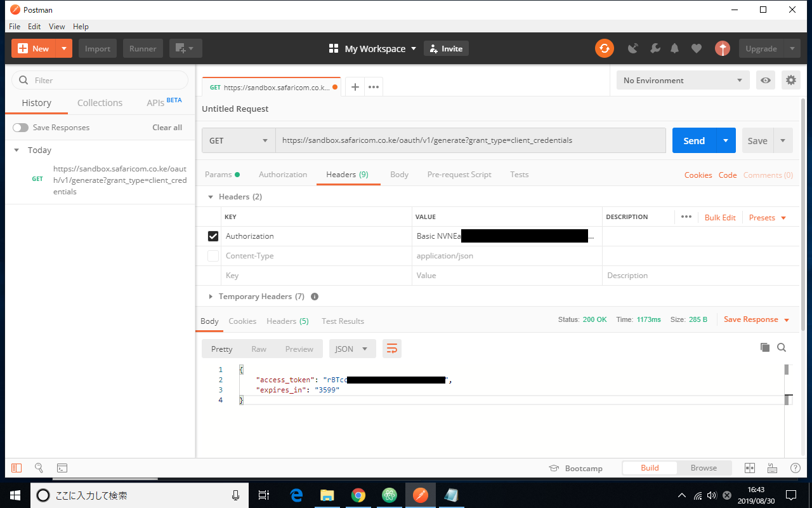Open the capture requests satellite icon
Viewport: 812px width, 508px height.
point(632,48)
